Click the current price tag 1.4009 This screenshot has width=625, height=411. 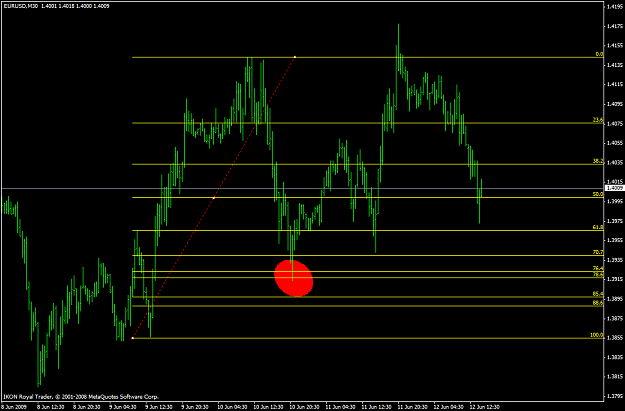point(614,188)
